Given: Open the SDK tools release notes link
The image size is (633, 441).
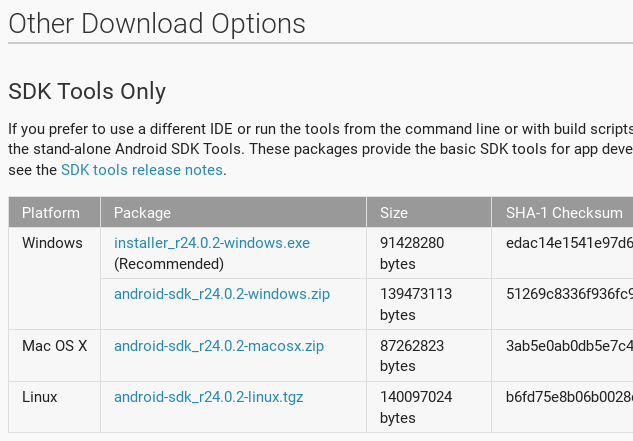Looking at the screenshot, I should (x=142, y=170).
